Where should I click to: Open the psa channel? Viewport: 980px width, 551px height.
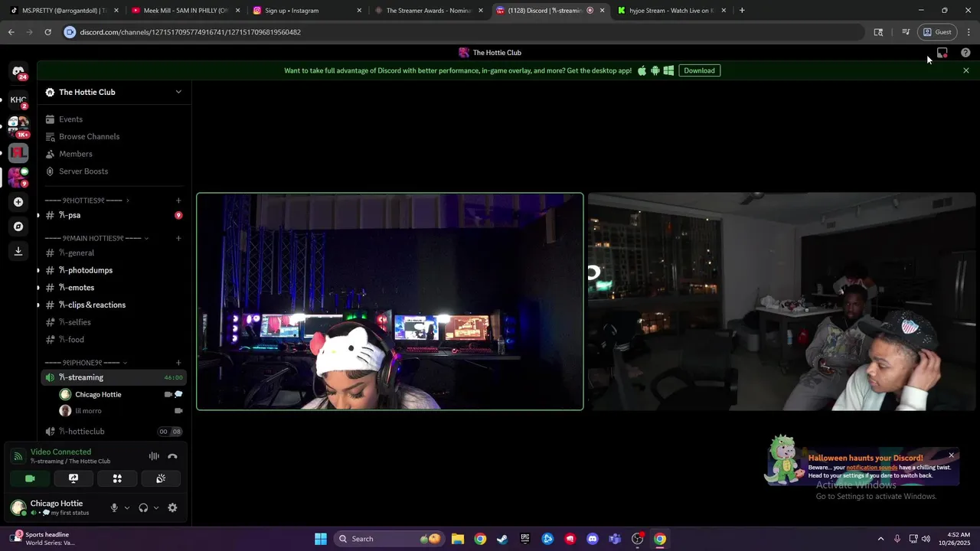point(113,215)
